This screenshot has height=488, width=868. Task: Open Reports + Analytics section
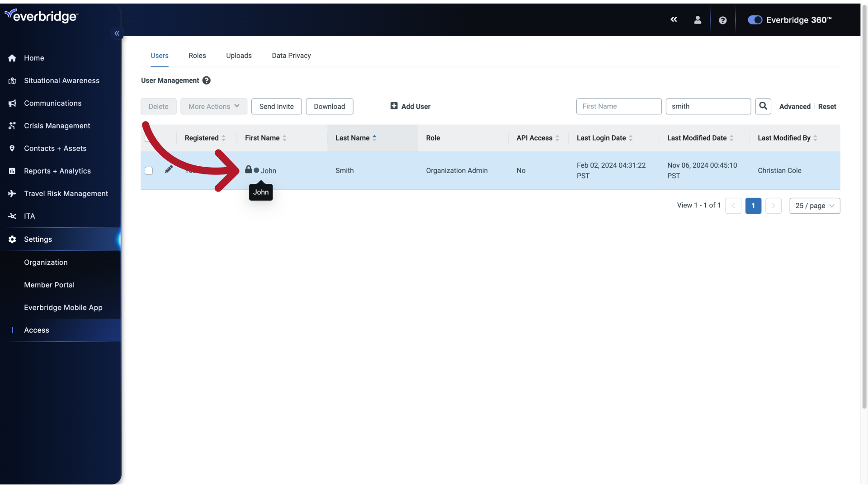click(57, 171)
